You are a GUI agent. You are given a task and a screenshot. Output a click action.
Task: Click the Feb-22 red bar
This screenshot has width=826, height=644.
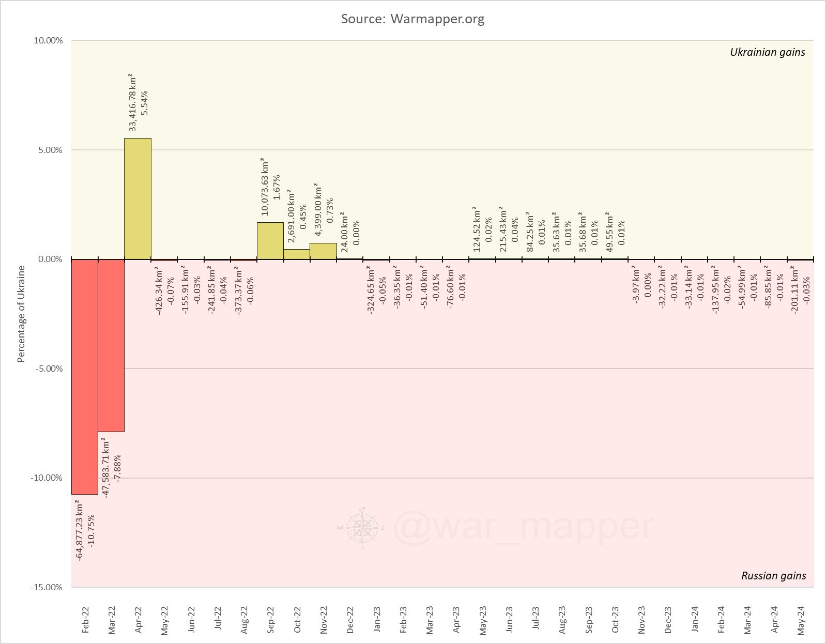click(x=85, y=377)
